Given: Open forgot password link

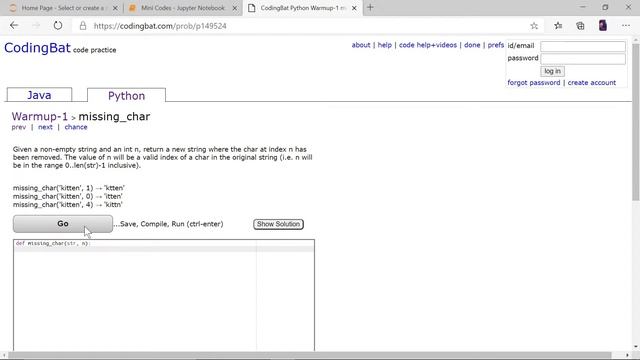Looking at the screenshot, I should 533,82.
